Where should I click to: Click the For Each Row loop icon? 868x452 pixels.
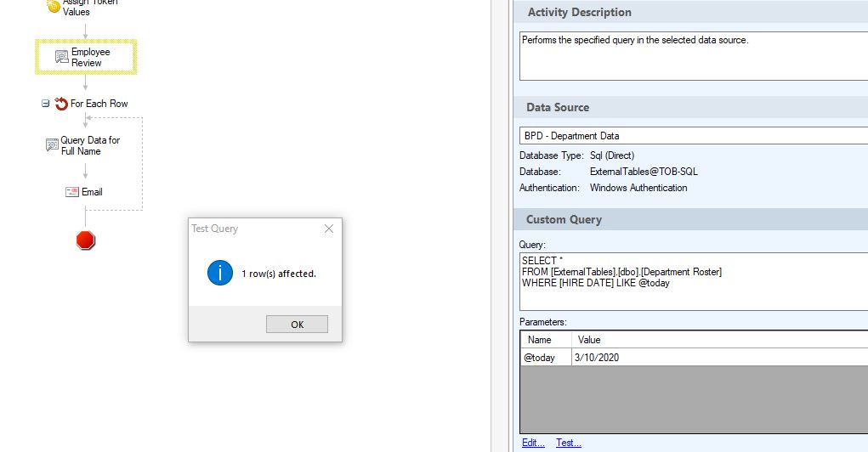pyautogui.click(x=61, y=104)
